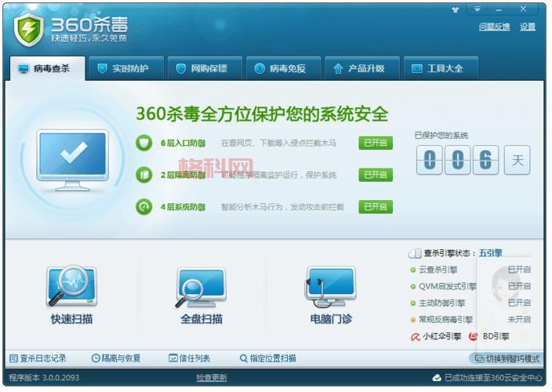
Task: Enable 常规反病毒引擎 未开启 status
Action: tap(519, 319)
